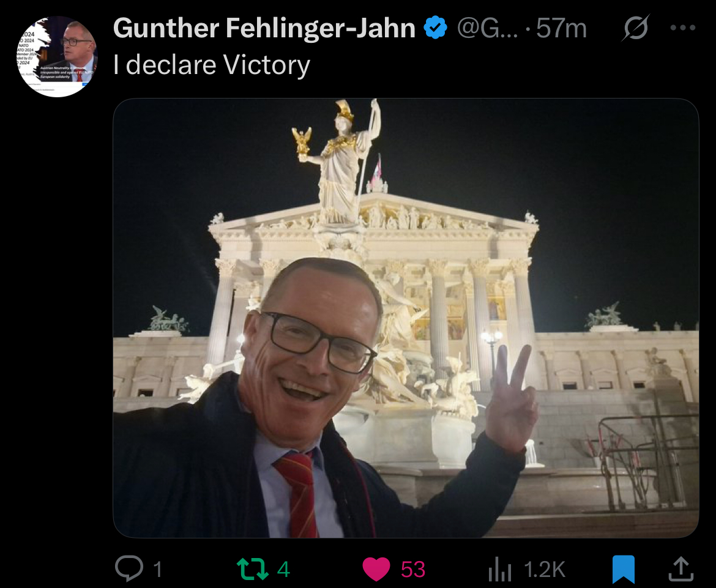Open the share upload arrow icon
This screenshot has width=716, height=588.
(x=681, y=569)
